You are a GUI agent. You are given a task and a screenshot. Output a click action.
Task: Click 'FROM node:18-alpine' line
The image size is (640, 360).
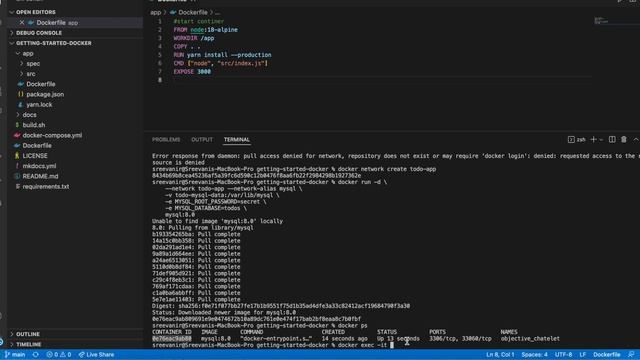tap(205, 30)
